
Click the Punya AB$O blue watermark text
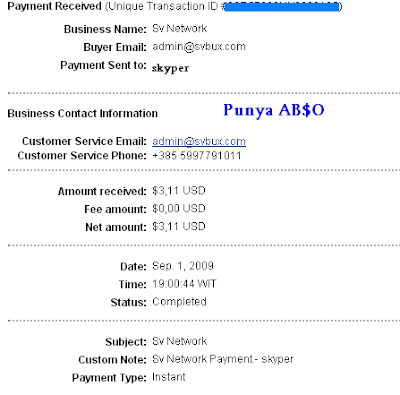coord(274,110)
